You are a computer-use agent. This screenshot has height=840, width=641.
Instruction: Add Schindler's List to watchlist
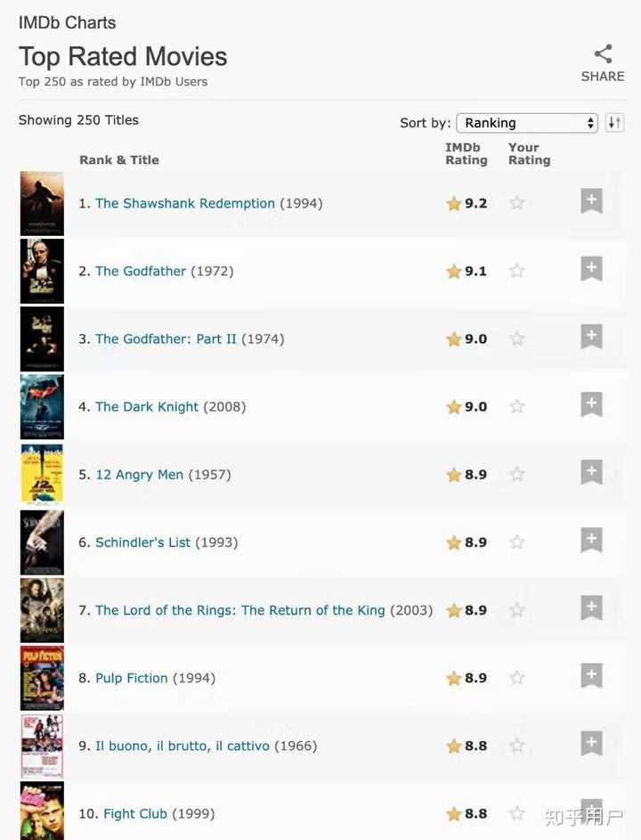590,540
